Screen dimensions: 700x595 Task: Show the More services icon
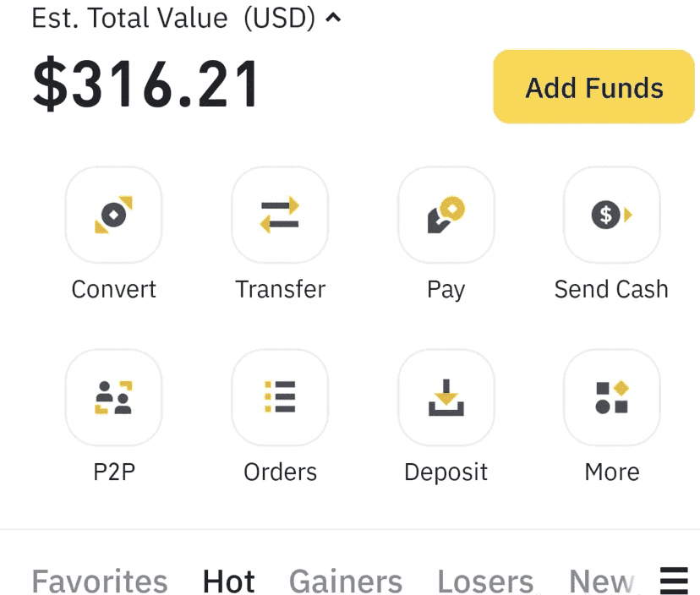coord(611,397)
